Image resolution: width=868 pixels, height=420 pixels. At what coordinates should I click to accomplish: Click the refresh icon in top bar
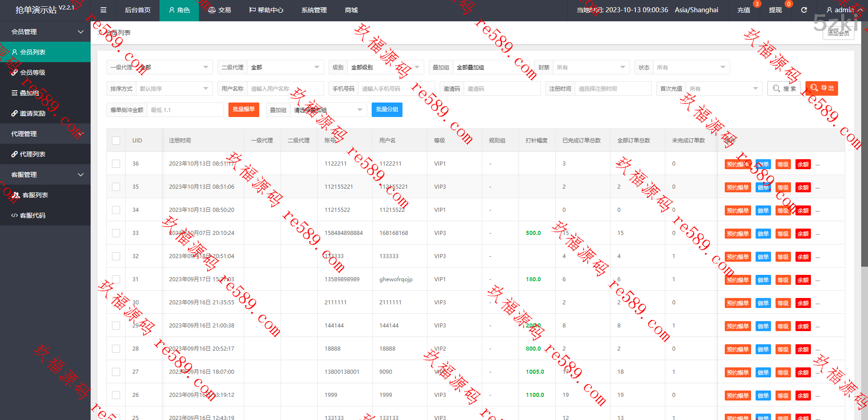[x=804, y=10]
